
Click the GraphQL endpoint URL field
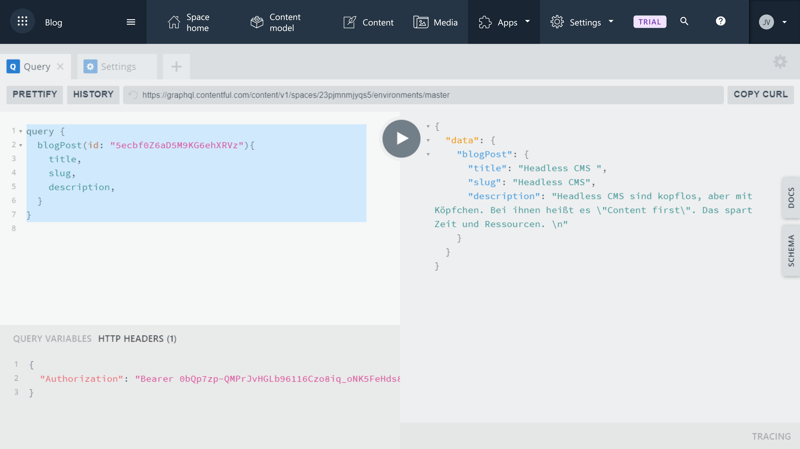coord(423,95)
